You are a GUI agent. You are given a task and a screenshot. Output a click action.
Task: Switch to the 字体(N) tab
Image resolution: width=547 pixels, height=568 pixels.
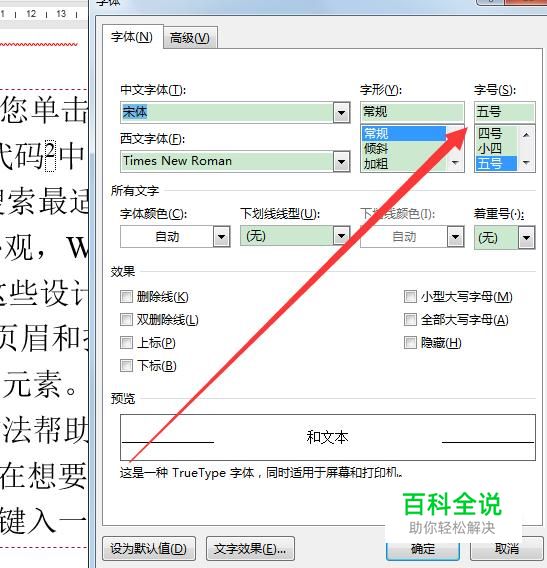pyautogui.click(x=133, y=37)
